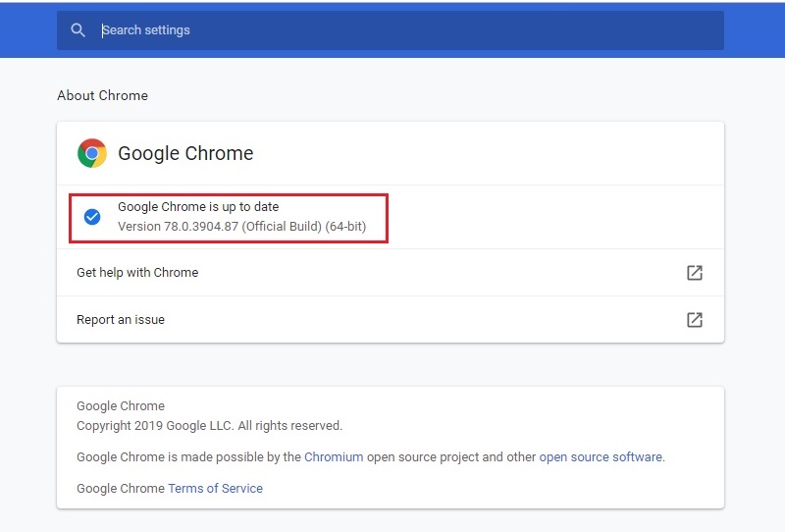Open the Terms of Service link
785x532 pixels.
215,489
